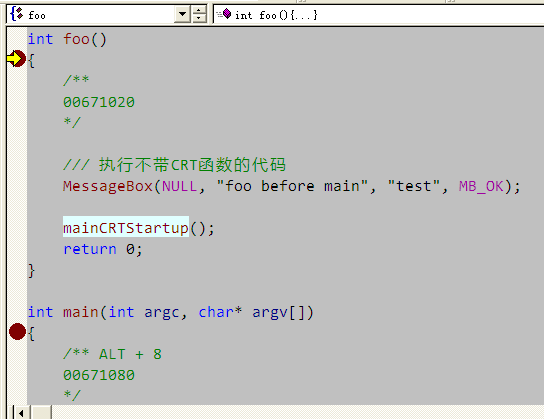Open the foo scope dropdown arrow
This screenshot has height=419, width=544.
pos(182,15)
